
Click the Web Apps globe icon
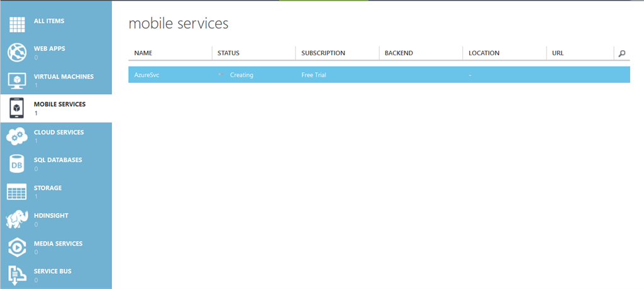(17, 53)
